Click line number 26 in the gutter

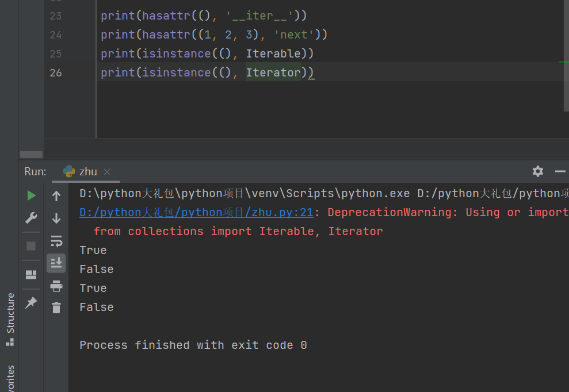pos(56,73)
